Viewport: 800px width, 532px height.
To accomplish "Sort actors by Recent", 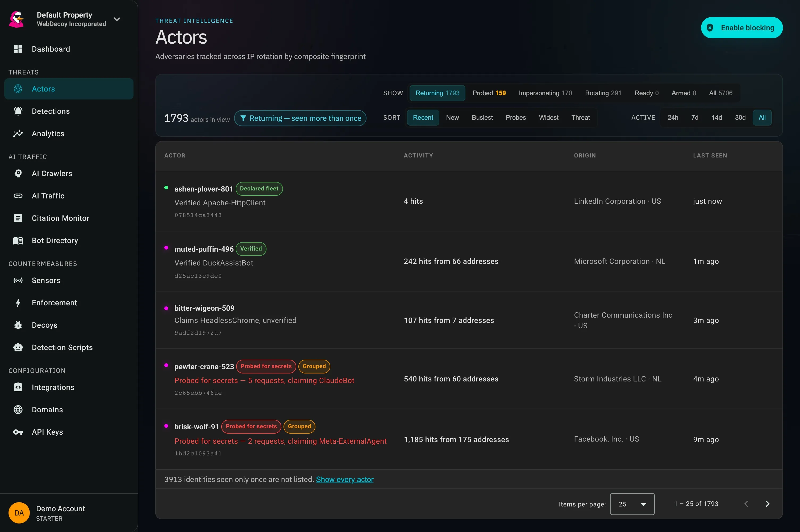I will [x=423, y=117].
